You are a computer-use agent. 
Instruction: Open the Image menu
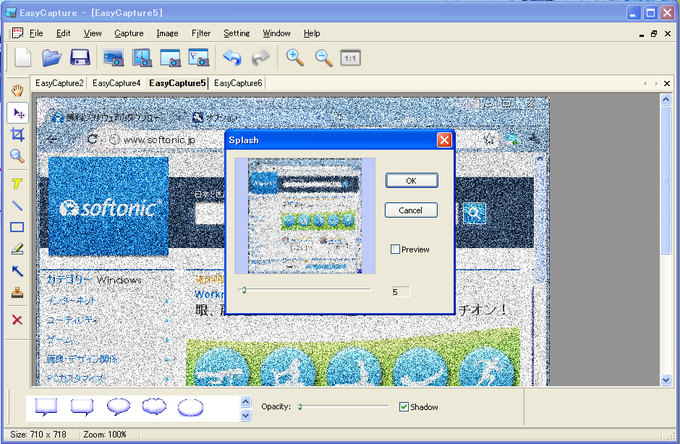(x=167, y=33)
